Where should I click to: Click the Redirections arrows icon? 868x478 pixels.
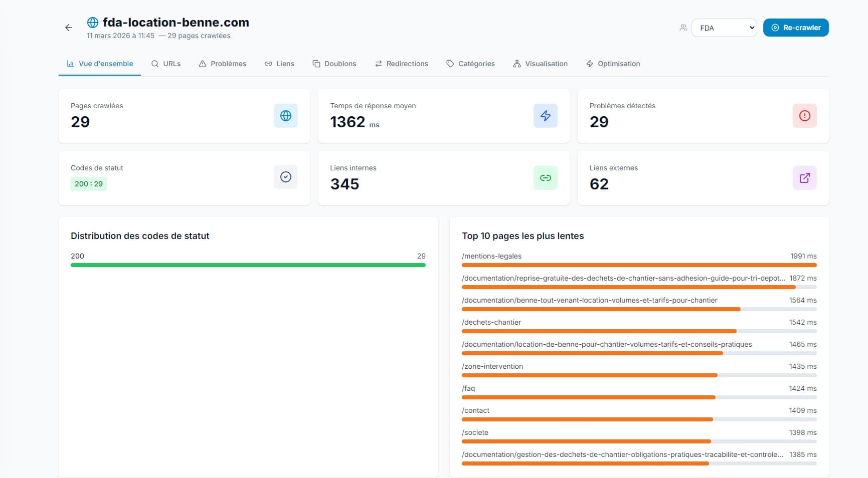coord(378,64)
